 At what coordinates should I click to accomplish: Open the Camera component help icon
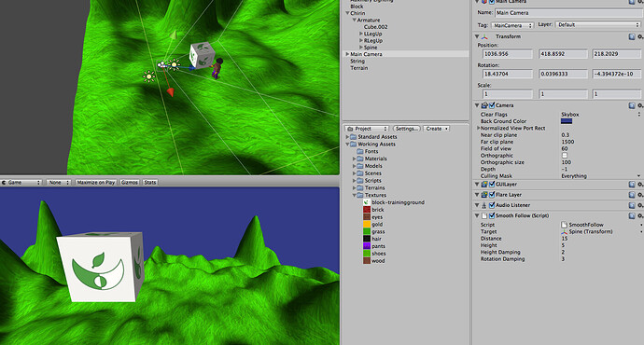coord(632,105)
